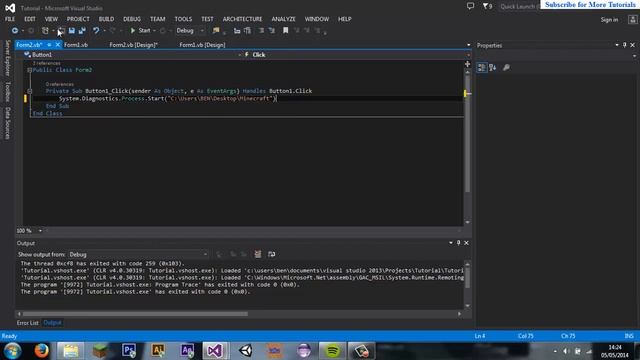Switch to the Form1.vb [Design] tab
The height and width of the screenshot is (360, 640).
click(202, 45)
